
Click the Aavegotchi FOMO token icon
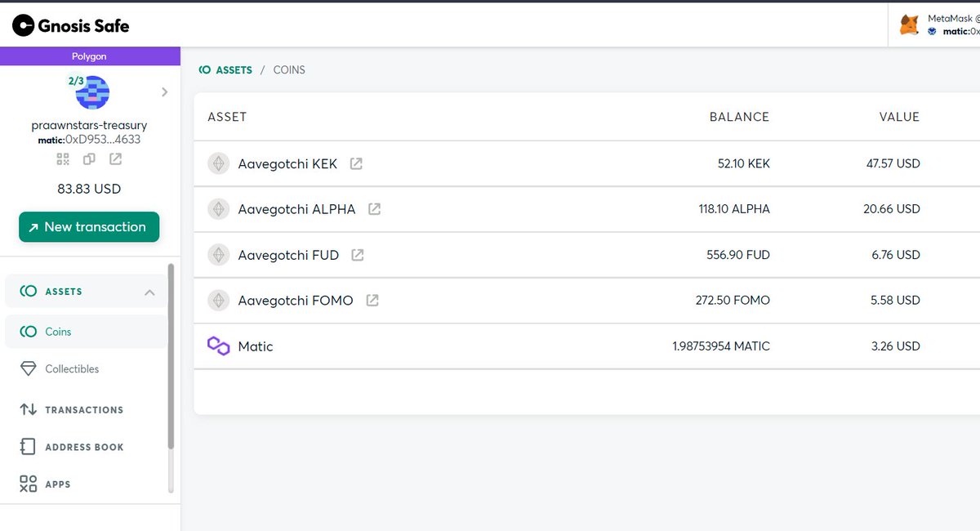[x=218, y=301]
